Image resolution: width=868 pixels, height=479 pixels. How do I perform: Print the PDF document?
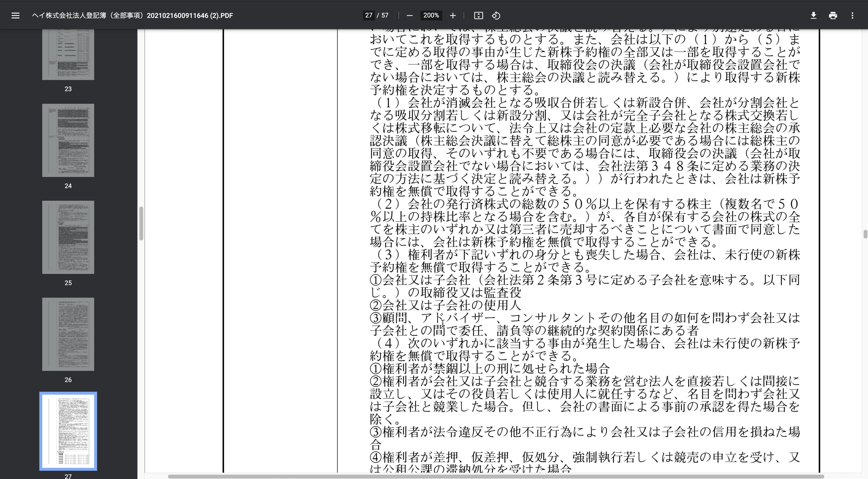tap(833, 16)
